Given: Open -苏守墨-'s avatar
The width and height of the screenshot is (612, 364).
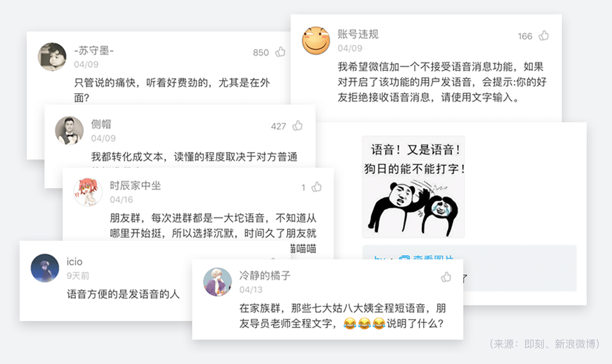Looking at the screenshot, I should 52,57.
